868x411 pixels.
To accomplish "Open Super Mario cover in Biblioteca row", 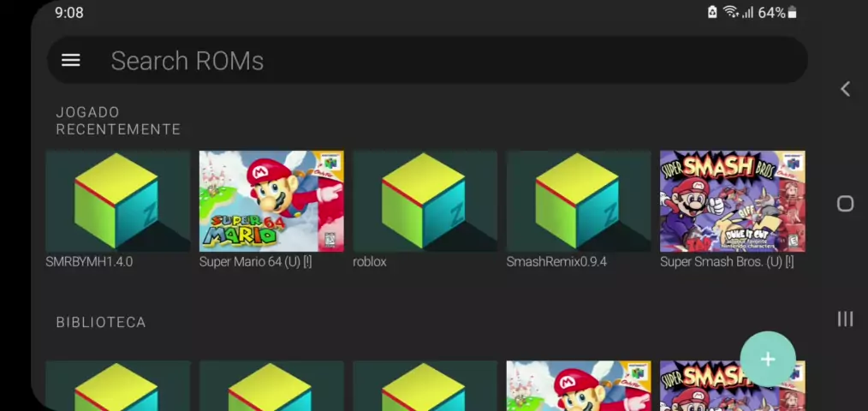I will pos(579,386).
